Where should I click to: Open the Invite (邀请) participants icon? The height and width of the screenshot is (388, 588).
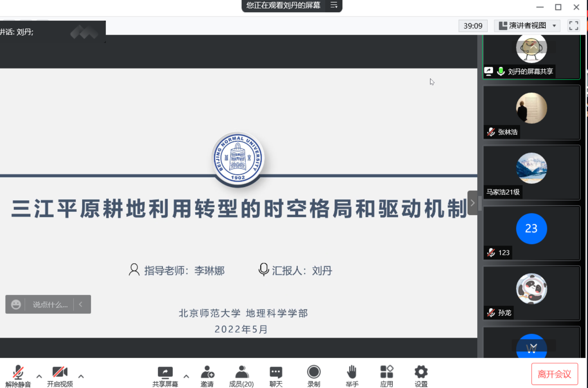coord(207,373)
